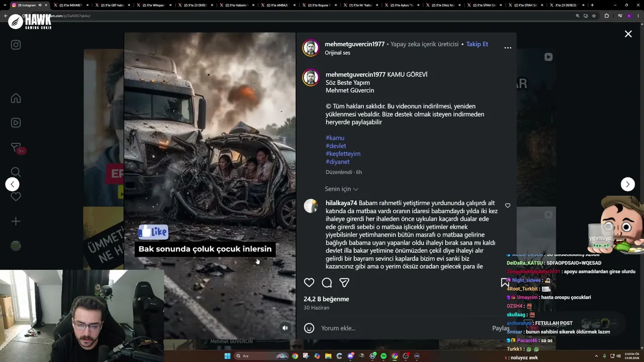This screenshot has height=362, width=644.
Task: Open the #keşfetteyim hashtag
Action: pyautogui.click(x=343, y=154)
